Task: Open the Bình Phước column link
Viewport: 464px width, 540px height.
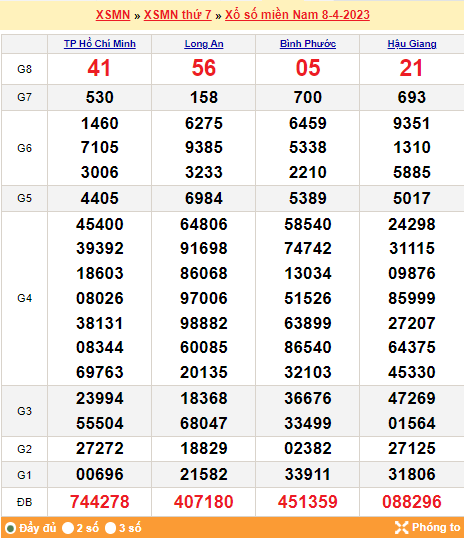Action: pos(308,44)
